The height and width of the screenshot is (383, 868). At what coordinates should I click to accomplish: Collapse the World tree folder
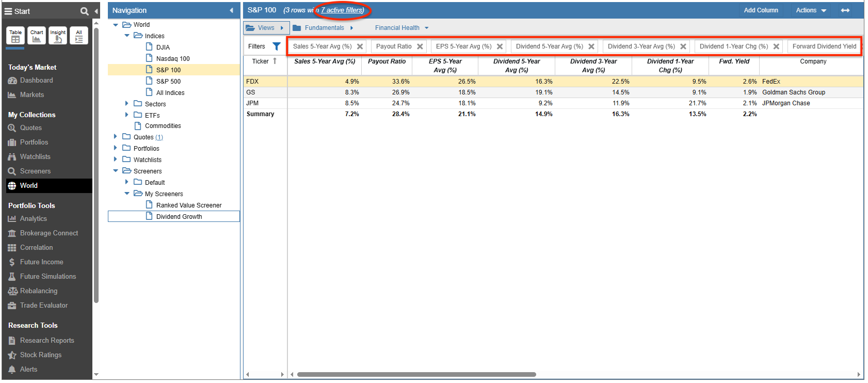[x=116, y=25]
